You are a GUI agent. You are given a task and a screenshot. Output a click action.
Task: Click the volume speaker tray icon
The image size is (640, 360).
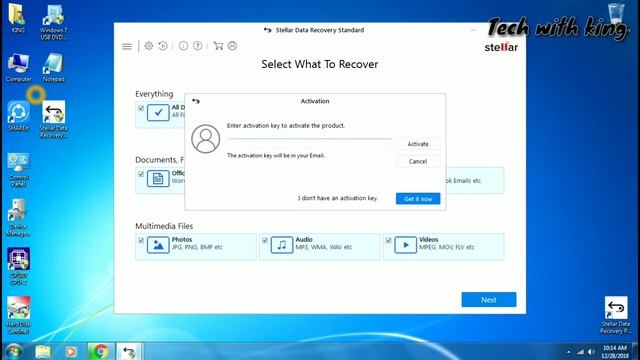click(591, 352)
